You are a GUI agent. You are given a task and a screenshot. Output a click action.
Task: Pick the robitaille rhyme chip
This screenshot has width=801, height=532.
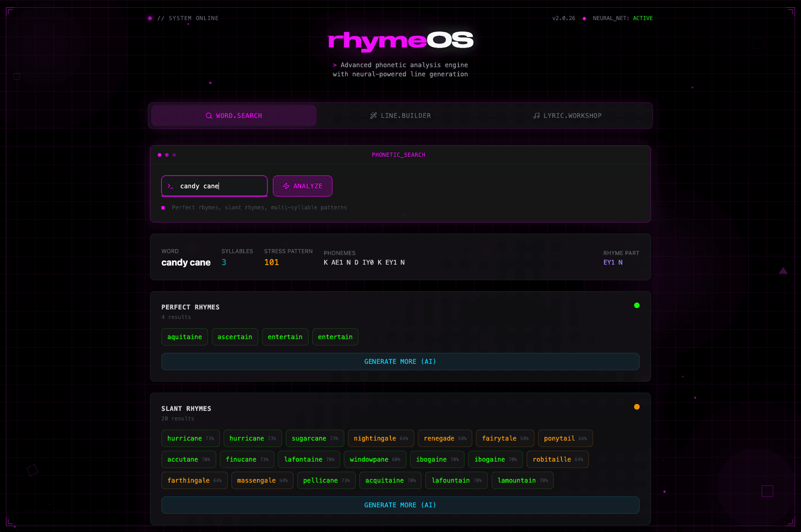(x=558, y=459)
